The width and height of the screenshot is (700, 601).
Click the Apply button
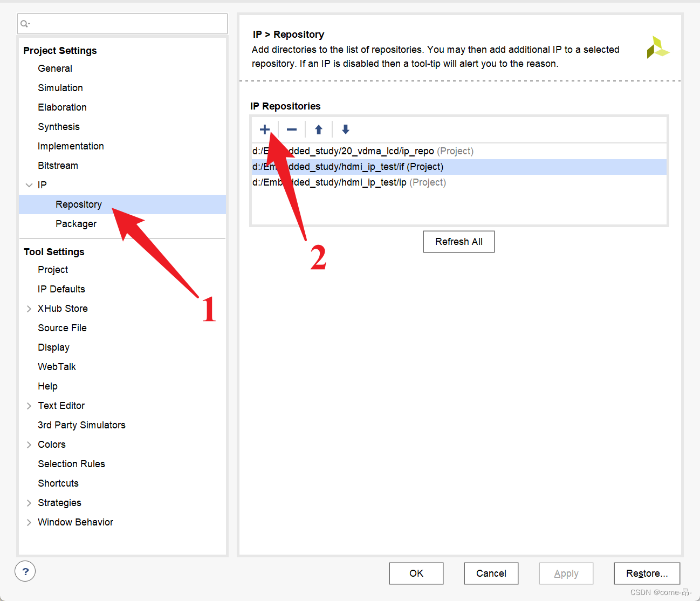pyautogui.click(x=566, y=573)
